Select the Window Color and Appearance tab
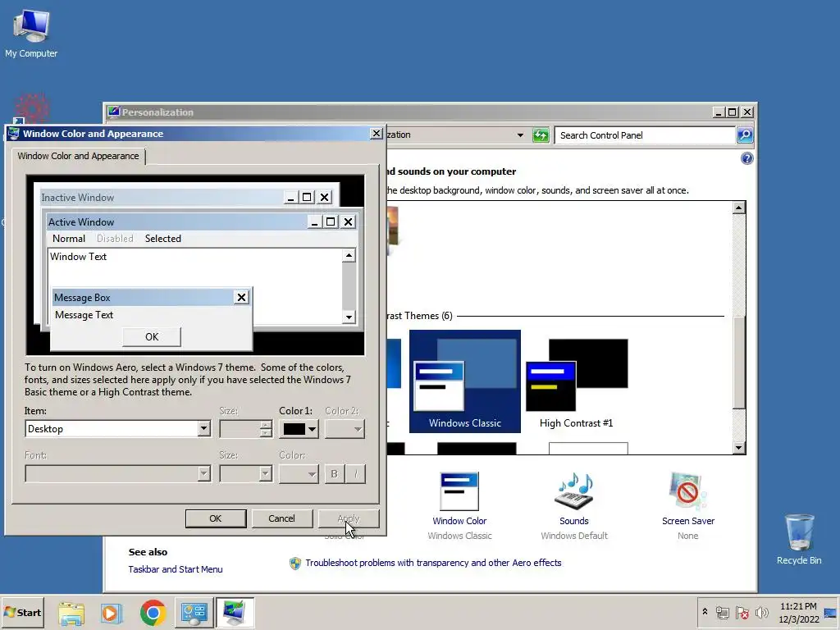The height and width of the screenshot is (630, 840). pyautogui.click(x=78, y=156)
